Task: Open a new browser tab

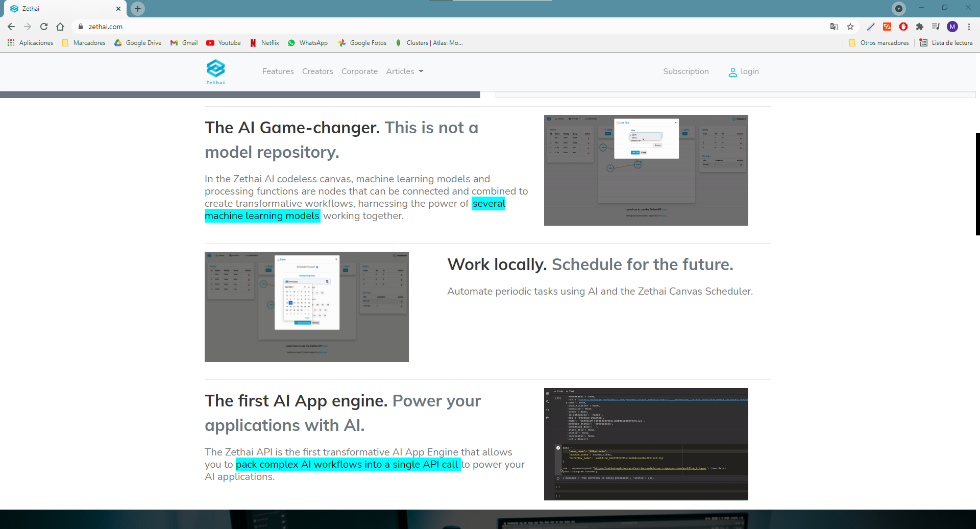Action: [x=138, y=9]
